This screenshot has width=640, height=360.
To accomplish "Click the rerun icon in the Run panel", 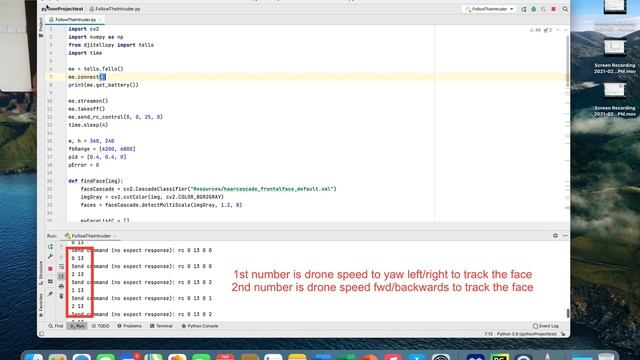I will (x=50, y=247).
